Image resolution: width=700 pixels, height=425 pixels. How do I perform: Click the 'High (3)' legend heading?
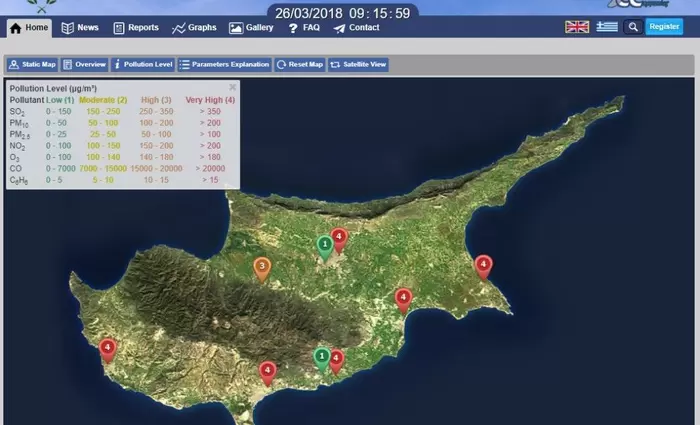tap(156, 100)
